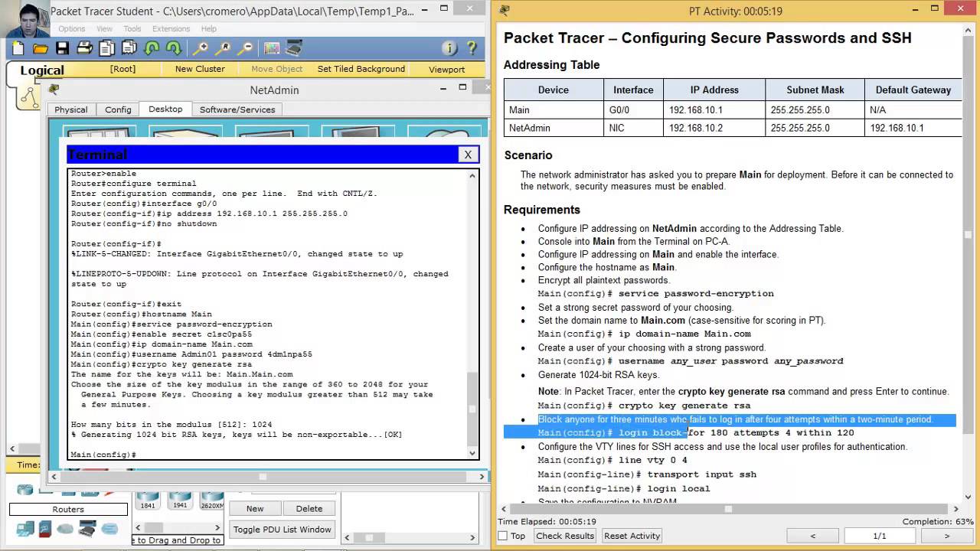Switch to the Config tab in NetAdmin
This screenshot has width=980, height=551.
[118, 109]
